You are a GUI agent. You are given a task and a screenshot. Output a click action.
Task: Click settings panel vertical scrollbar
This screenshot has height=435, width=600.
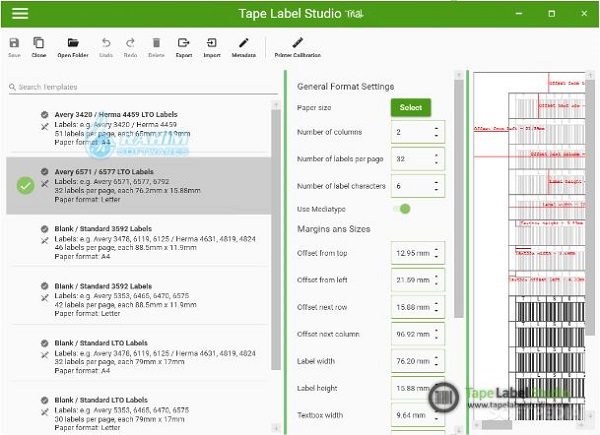click(x=458, y=198)
